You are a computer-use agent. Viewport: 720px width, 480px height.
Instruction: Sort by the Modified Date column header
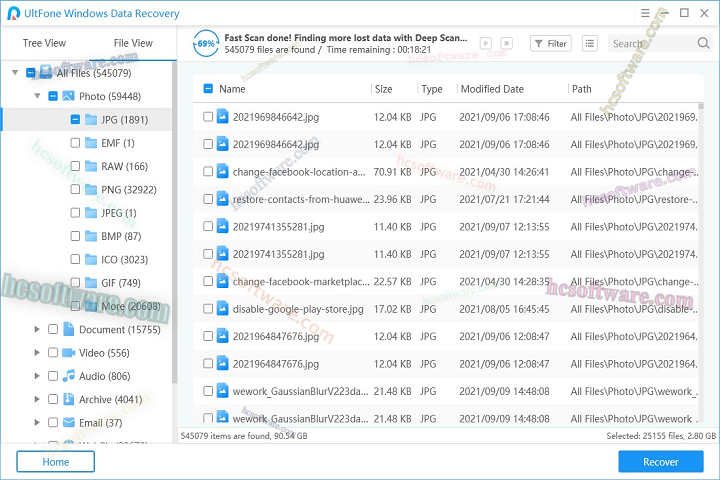492,89
